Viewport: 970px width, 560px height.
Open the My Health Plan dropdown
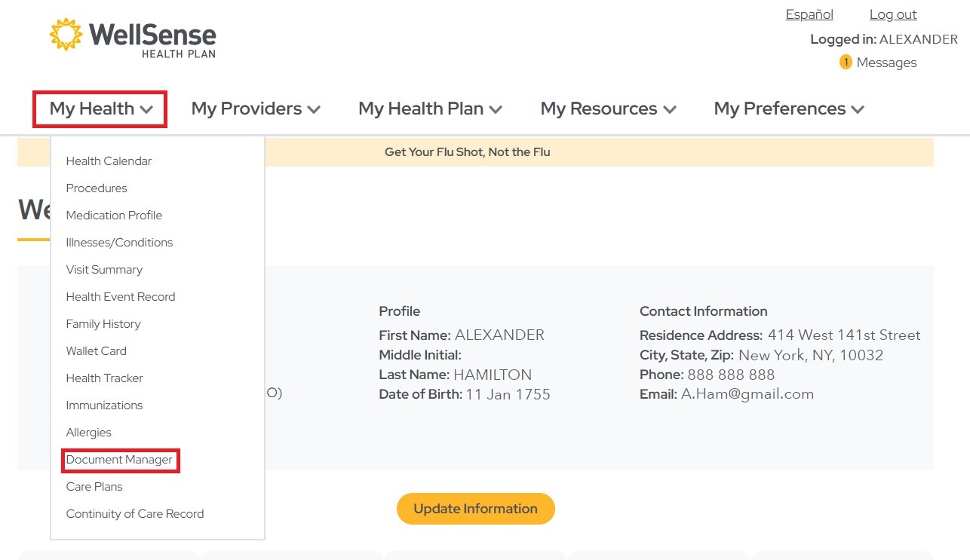[x=429, y=109]
